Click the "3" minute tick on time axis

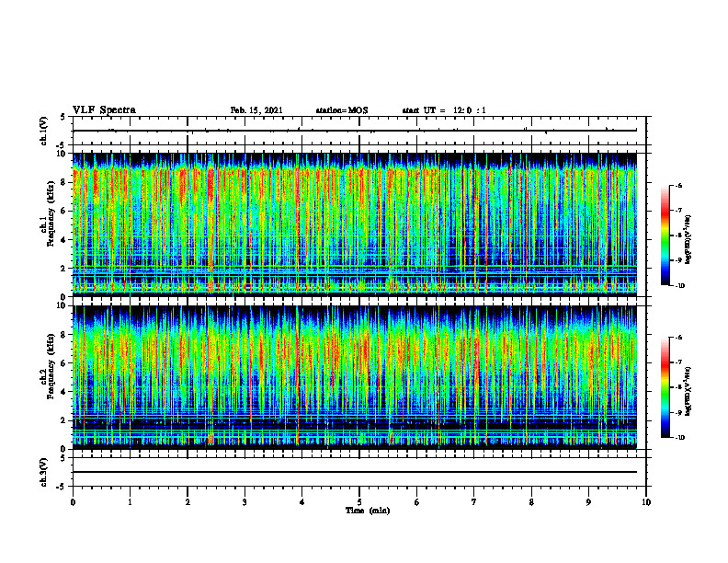coord(245,502)
